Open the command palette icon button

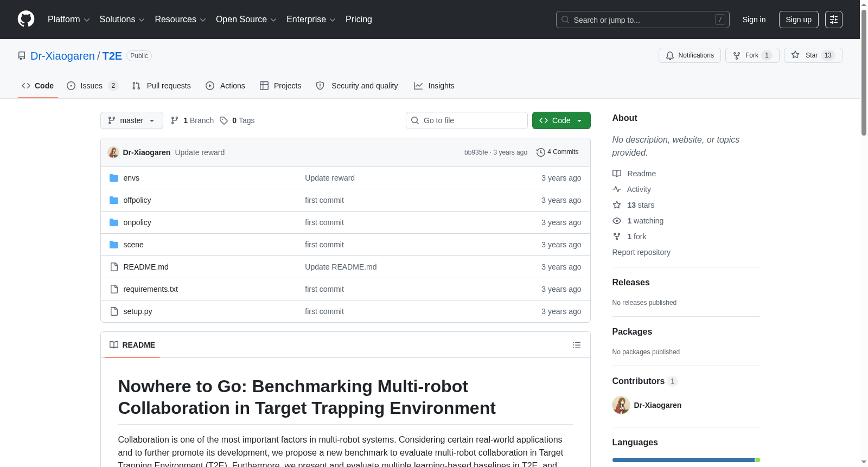(834, 20)
